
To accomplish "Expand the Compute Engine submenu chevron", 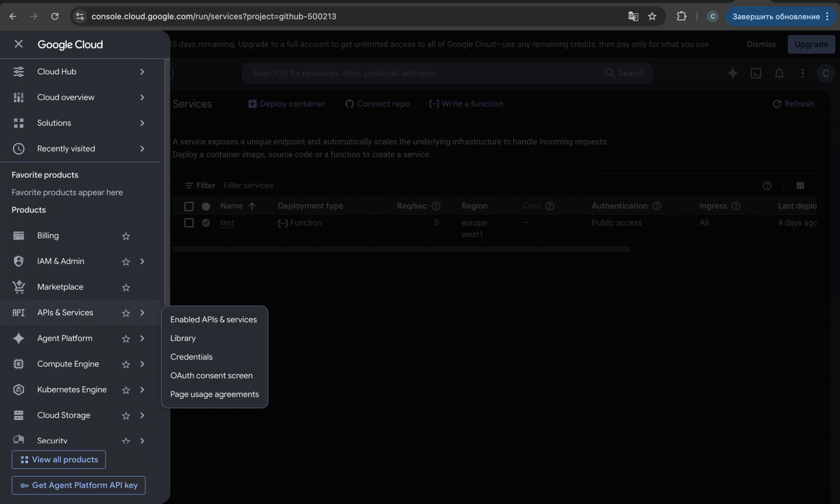I will [142, 364].
